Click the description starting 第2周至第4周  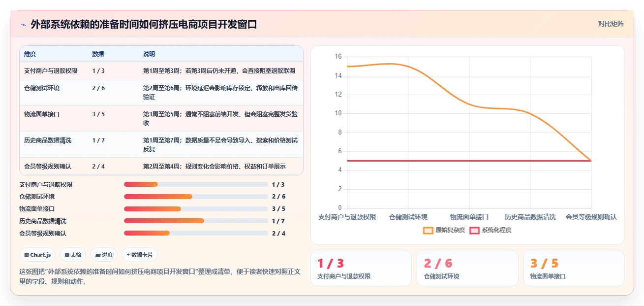click(x=214, y=166)
